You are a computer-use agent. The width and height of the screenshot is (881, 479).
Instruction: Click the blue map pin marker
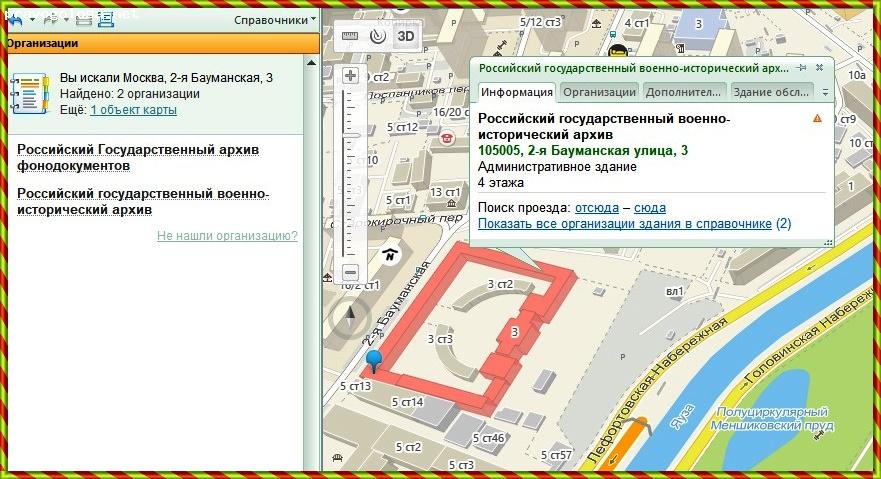(x=375, y=359)
